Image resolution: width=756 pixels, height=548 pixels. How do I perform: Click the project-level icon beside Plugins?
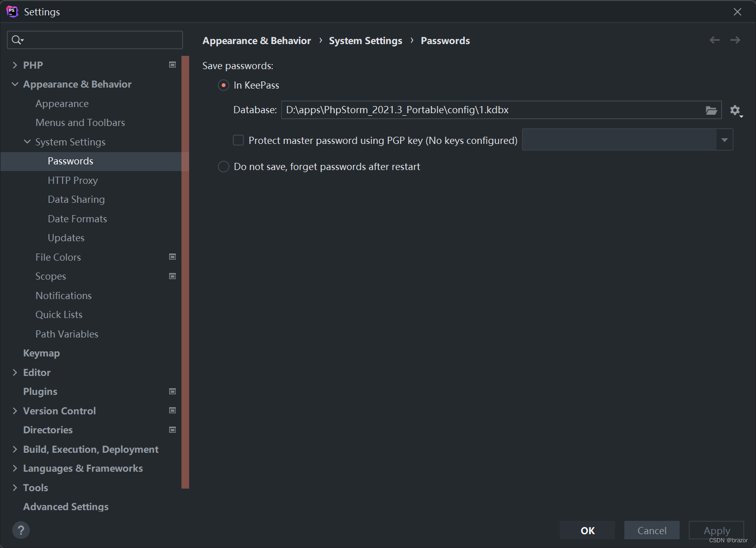(173, 391)
